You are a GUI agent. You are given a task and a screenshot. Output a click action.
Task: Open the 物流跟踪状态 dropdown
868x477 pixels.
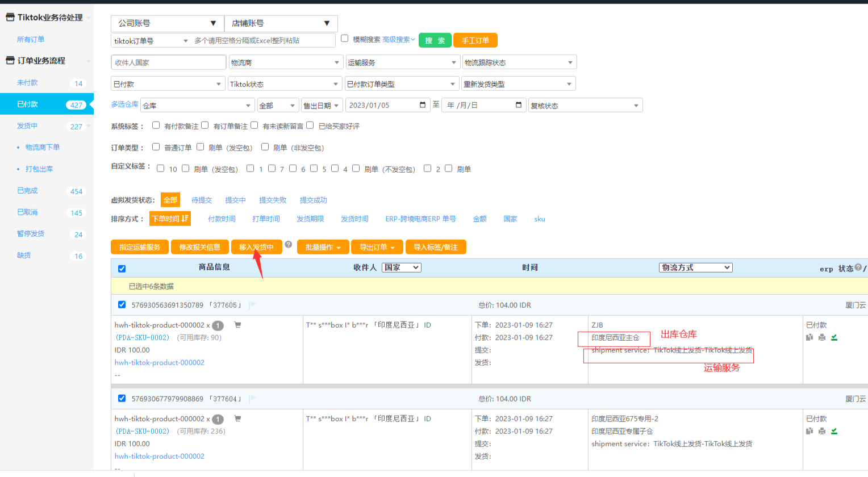519,62
